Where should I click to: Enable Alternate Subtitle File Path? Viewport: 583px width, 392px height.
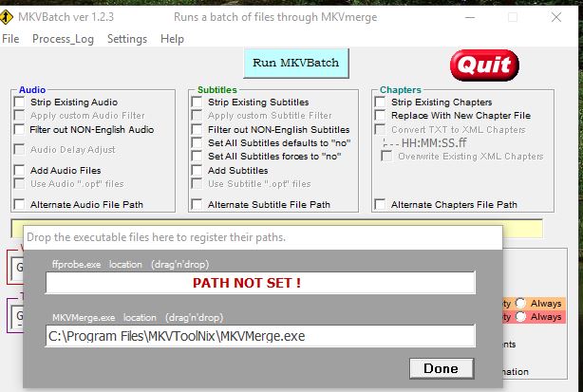click(x=197, y=204)
